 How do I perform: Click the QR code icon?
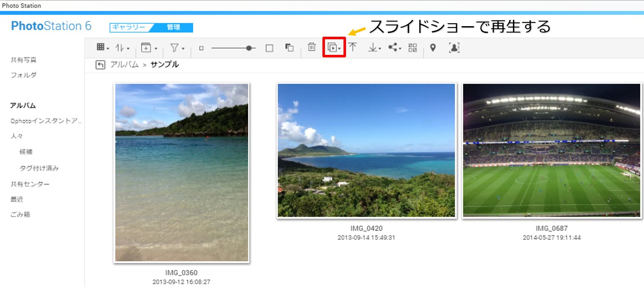(x=413, y=48)
